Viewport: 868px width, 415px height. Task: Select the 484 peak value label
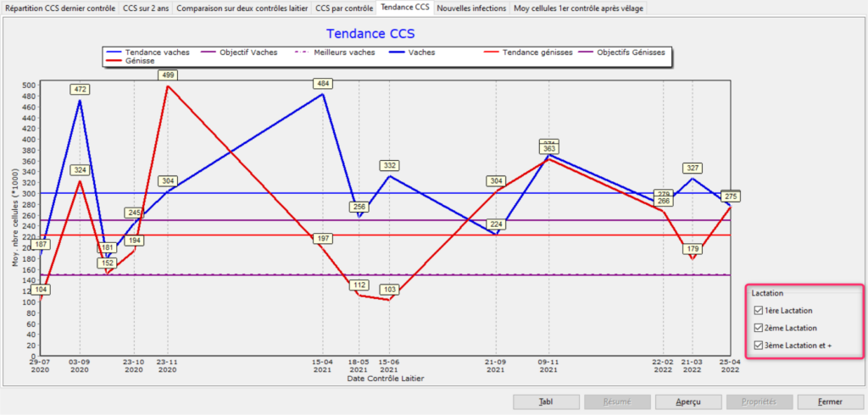[322, 84]
